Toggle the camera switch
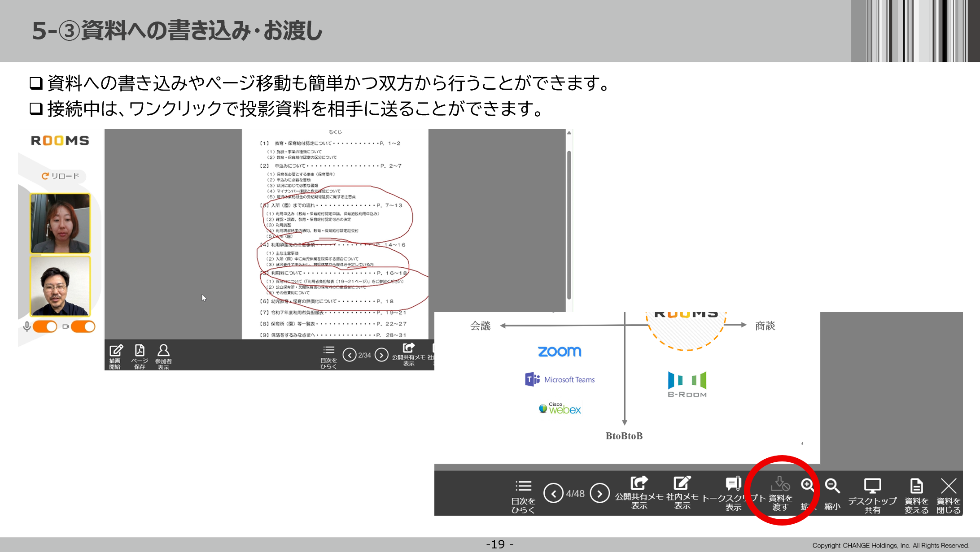Viewport: 980px width, 552px height. pos(83,326)
